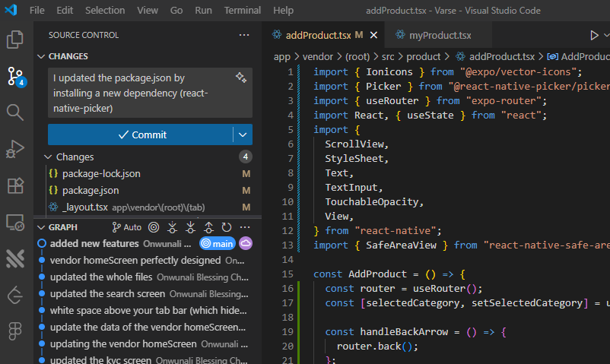Click the VS Code logo icon

pos(11,10)
